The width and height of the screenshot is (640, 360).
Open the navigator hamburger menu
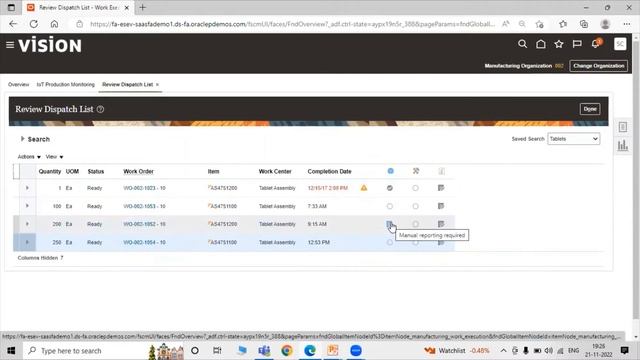10,45
